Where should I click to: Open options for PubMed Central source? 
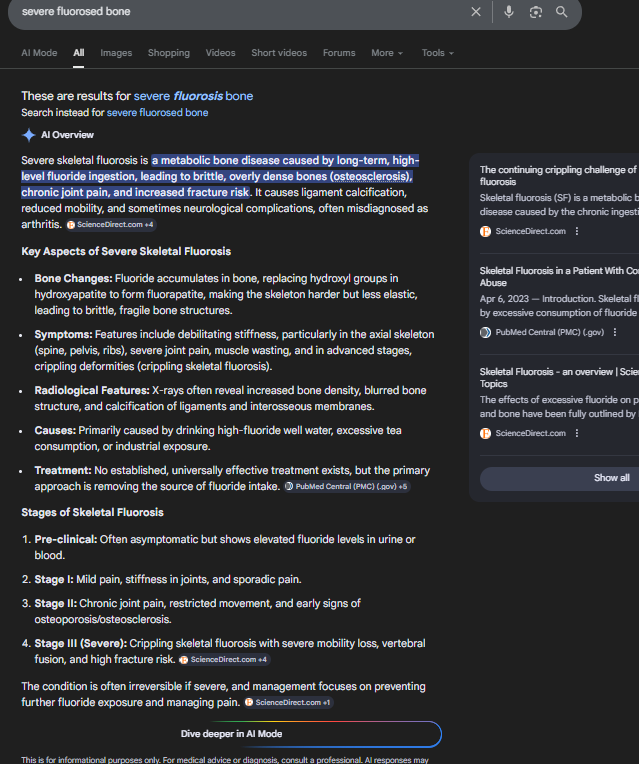[615, 332]
